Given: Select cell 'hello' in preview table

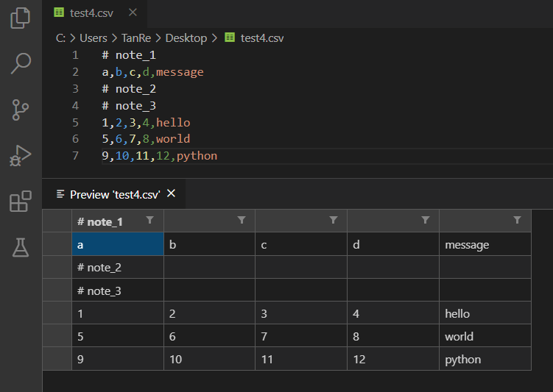Looking at the screenshot, I should [x=485, y=313].
